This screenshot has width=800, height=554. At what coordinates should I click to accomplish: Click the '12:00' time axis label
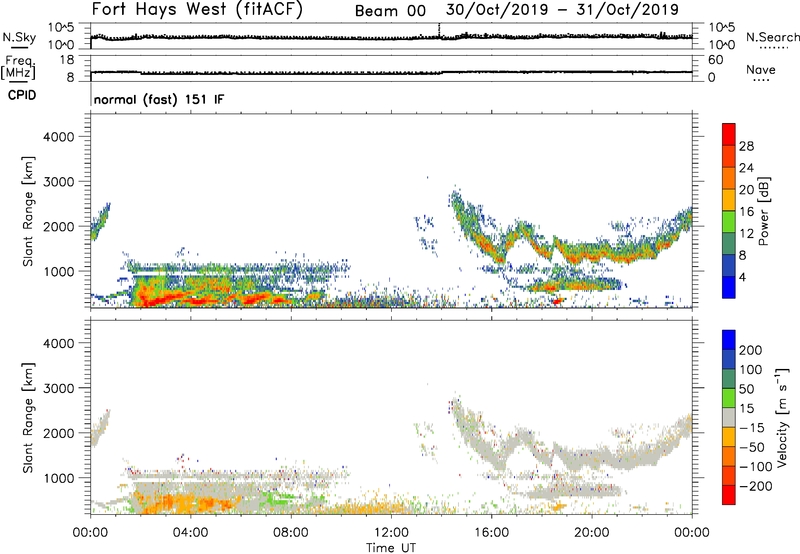pos(391,533)
